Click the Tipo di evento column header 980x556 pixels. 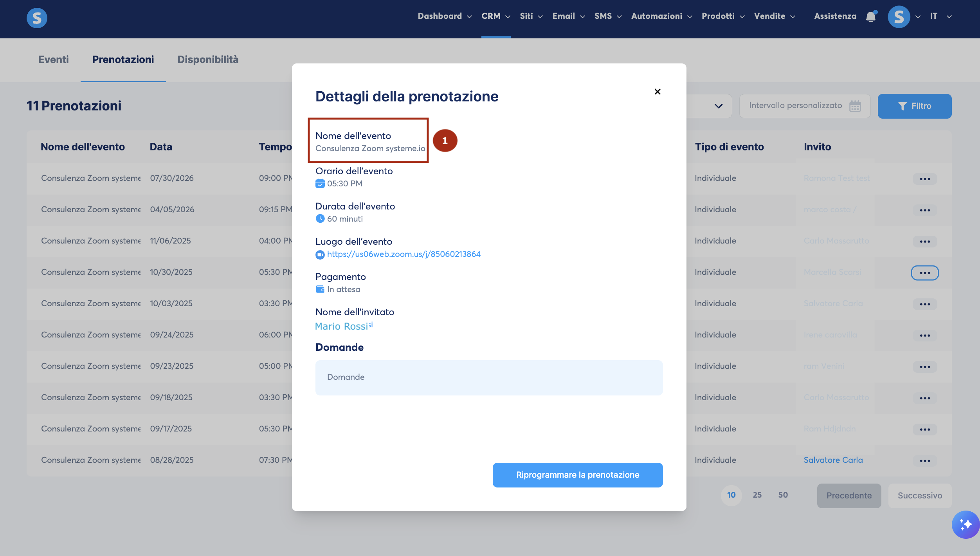729,147
